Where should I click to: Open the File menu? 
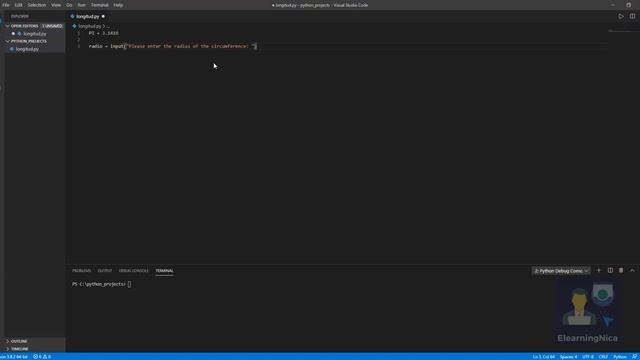(6, 5)
